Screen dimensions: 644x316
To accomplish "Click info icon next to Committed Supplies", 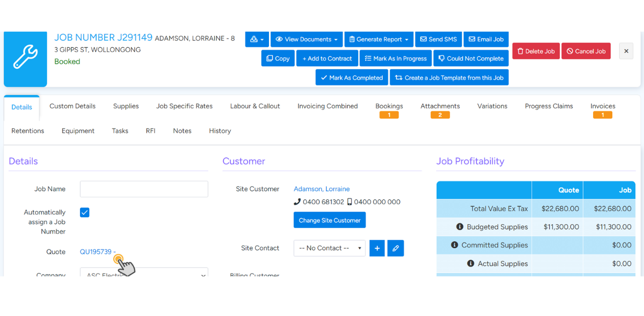I will tap(454, 245).
